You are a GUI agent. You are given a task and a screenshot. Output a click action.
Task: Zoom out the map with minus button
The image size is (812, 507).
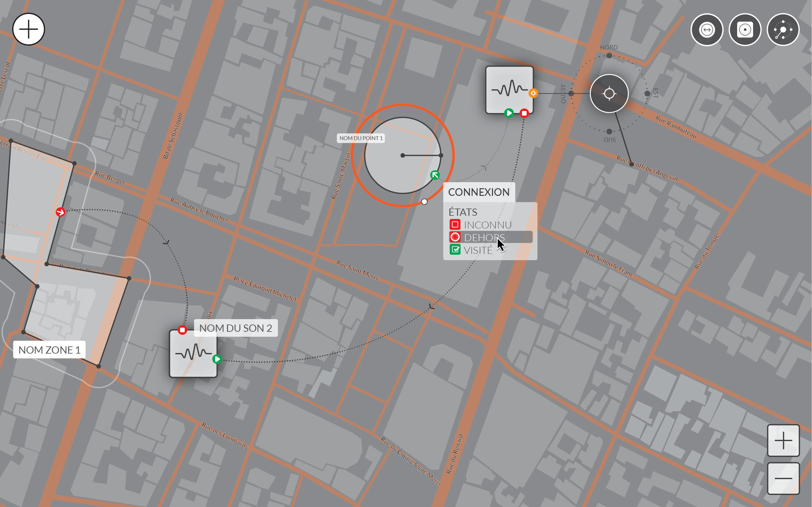[x=783, y=478]
